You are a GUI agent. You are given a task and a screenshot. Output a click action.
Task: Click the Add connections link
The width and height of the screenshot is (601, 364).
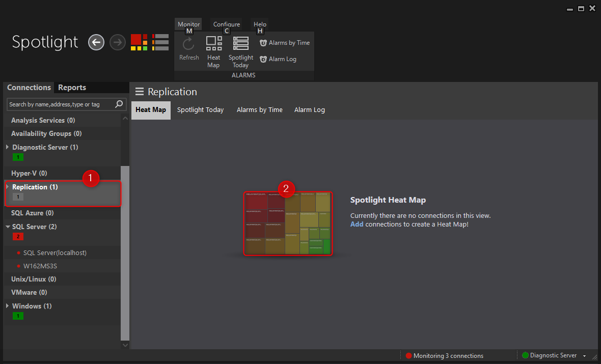[357, 225]
